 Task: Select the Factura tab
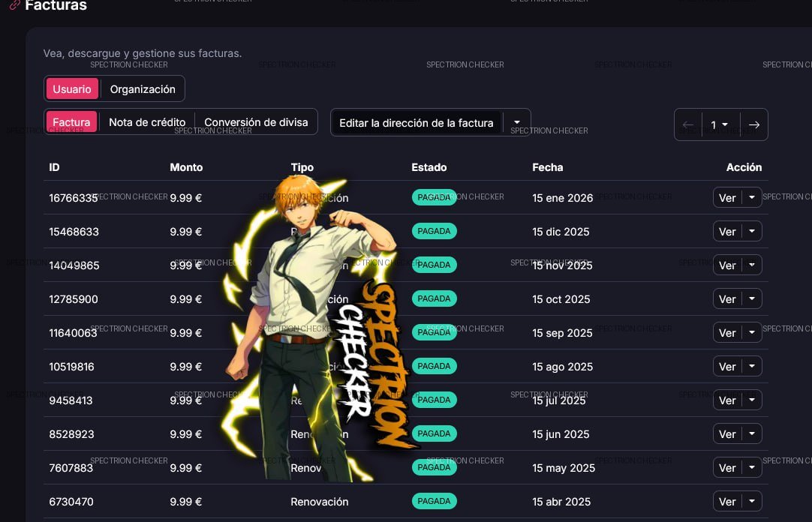(71, 122)
